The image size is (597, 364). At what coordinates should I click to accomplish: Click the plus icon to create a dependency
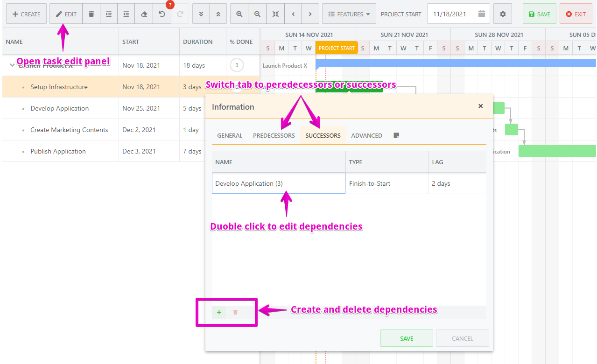(x=219, y=312)
